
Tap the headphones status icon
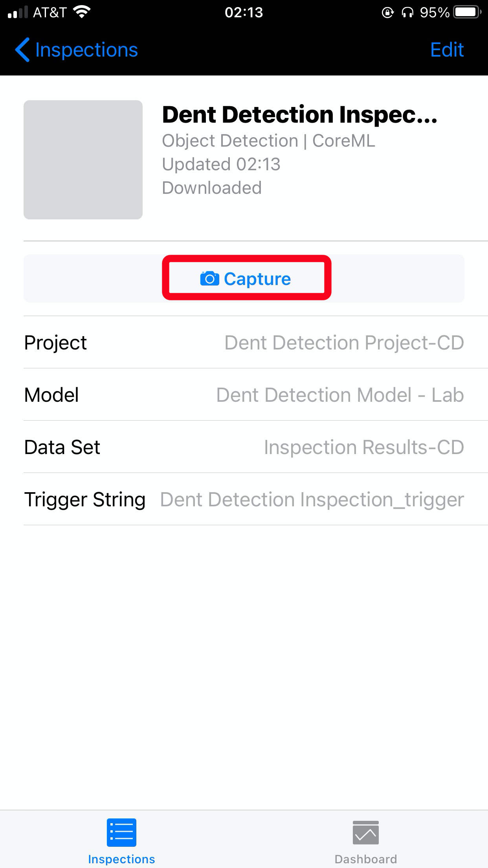click(x=407, y=13)
